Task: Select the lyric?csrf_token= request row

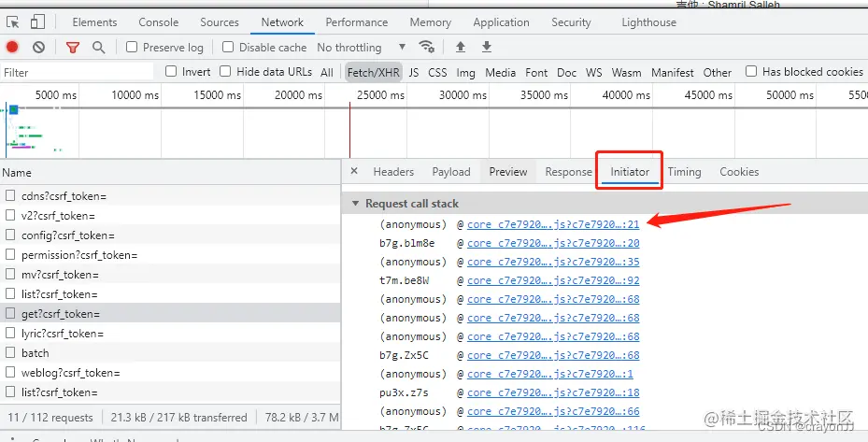Action: pyautogui.click(x=170, y=334)
